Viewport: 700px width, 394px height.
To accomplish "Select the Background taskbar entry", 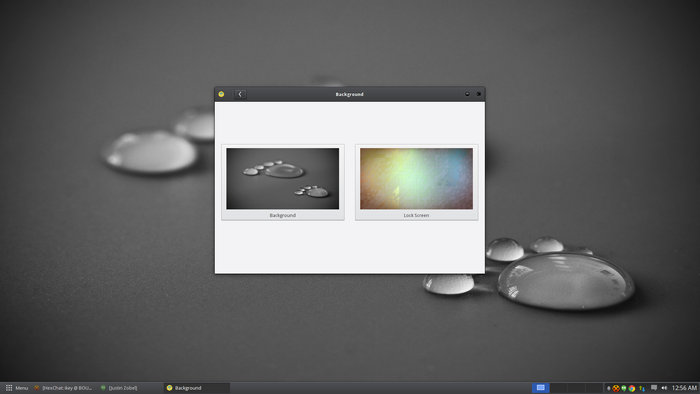I will pos(197,388).
